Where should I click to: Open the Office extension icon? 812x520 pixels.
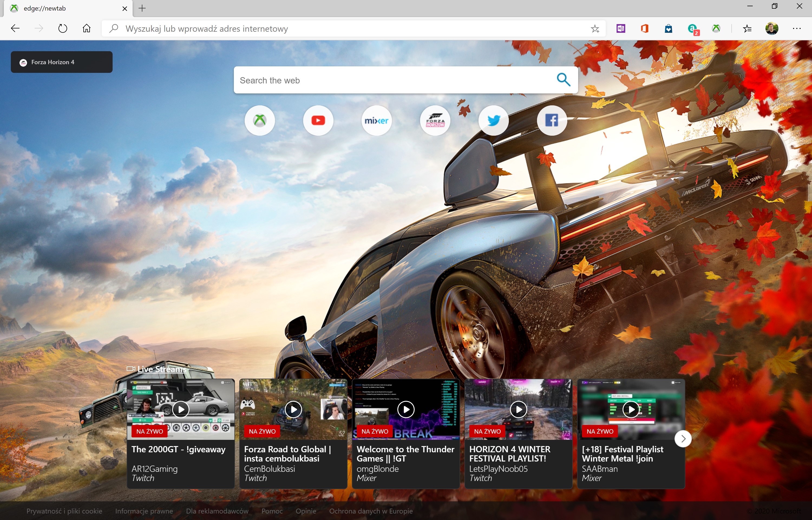(x=645, y=28)
